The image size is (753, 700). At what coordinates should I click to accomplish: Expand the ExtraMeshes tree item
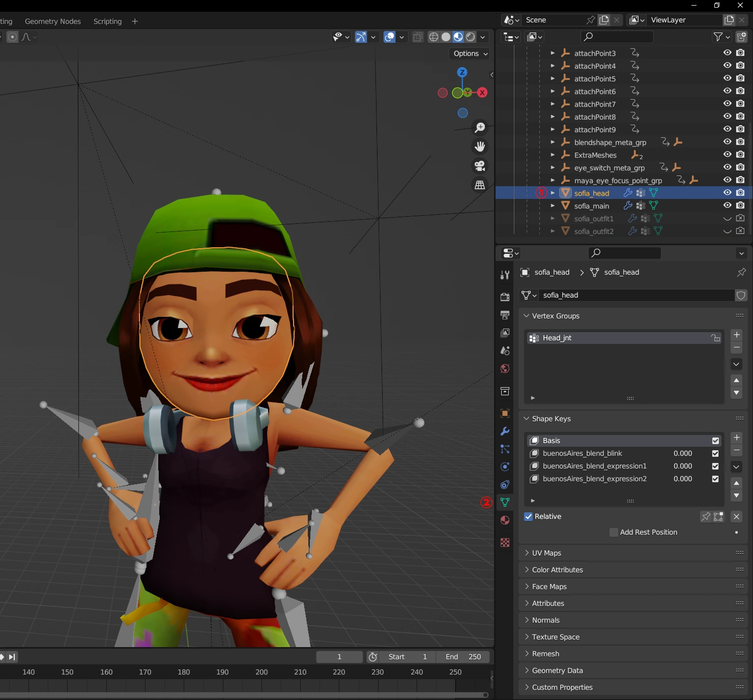(553, 155)
